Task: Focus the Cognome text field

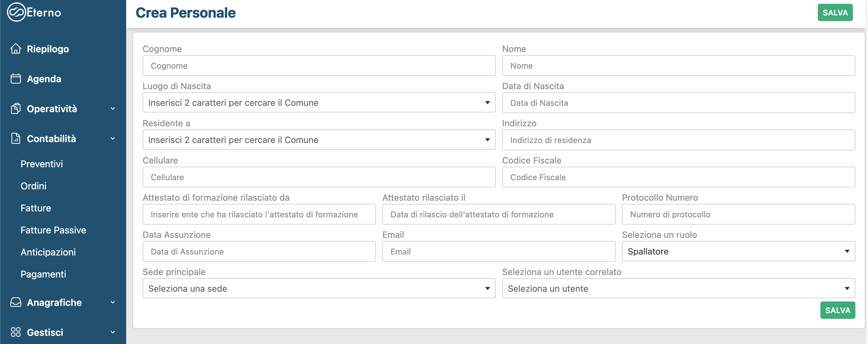Action: click(x=319, y=66)
